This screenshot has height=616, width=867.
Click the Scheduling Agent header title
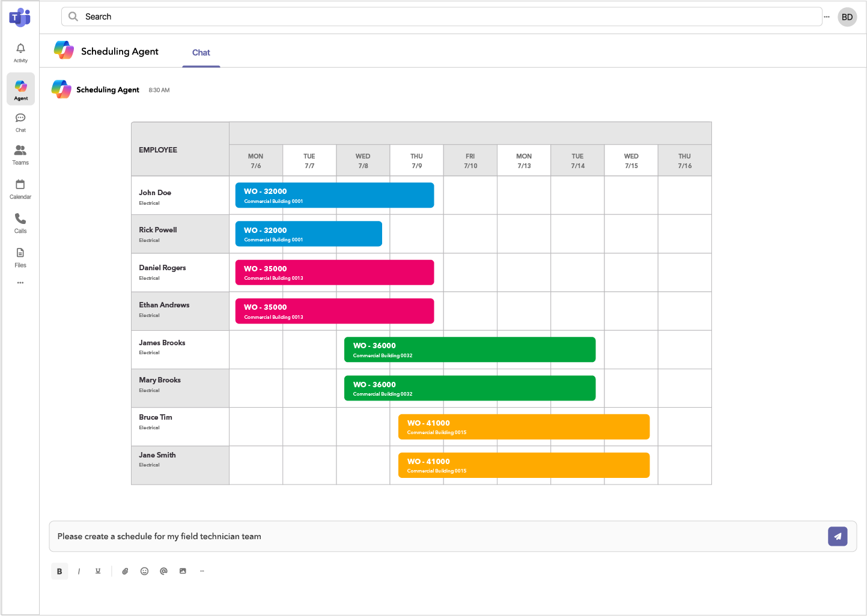tap(120, 52)
